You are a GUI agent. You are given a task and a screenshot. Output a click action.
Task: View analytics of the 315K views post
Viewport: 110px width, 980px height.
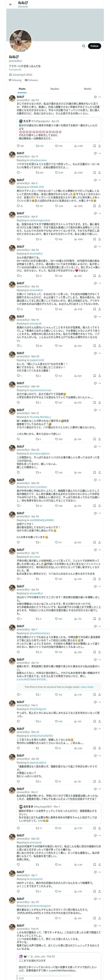coord(75,173)
